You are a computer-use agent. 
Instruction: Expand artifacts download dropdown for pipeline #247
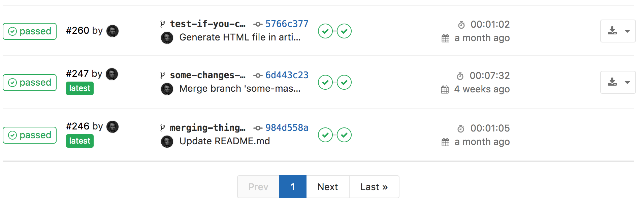(618, 82)
